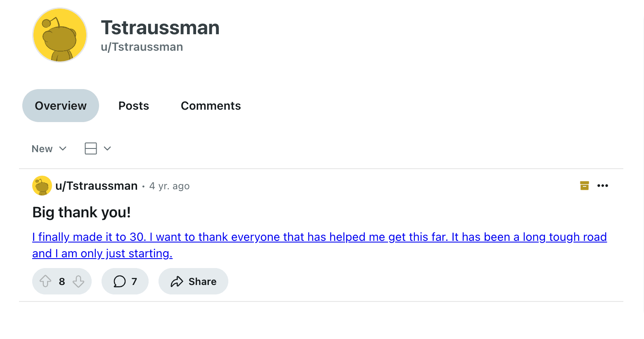Open the three-dot post options menu
The width and height of the screenshot is (644, 339).
(x=603, y=186)
